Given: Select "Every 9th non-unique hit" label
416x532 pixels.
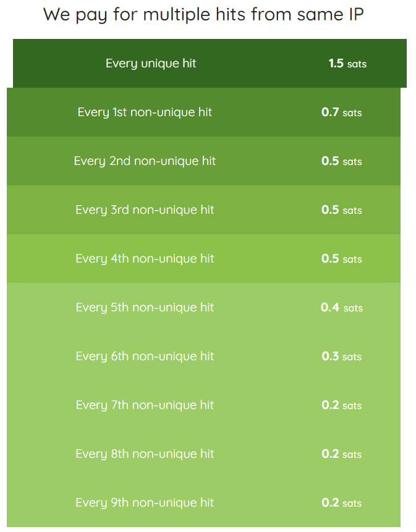Looking at the screenshot, I should tap(145, 502).
